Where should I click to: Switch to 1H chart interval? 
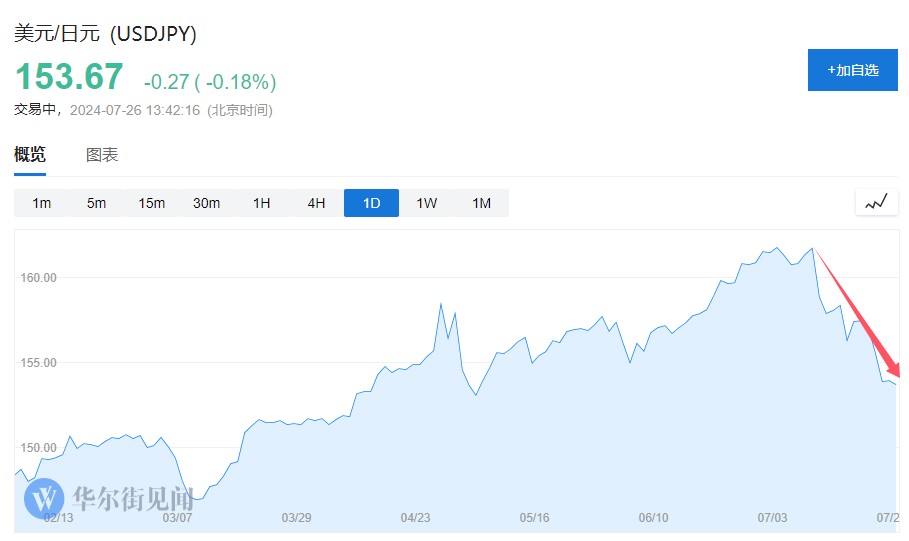(x=261, y=203)
